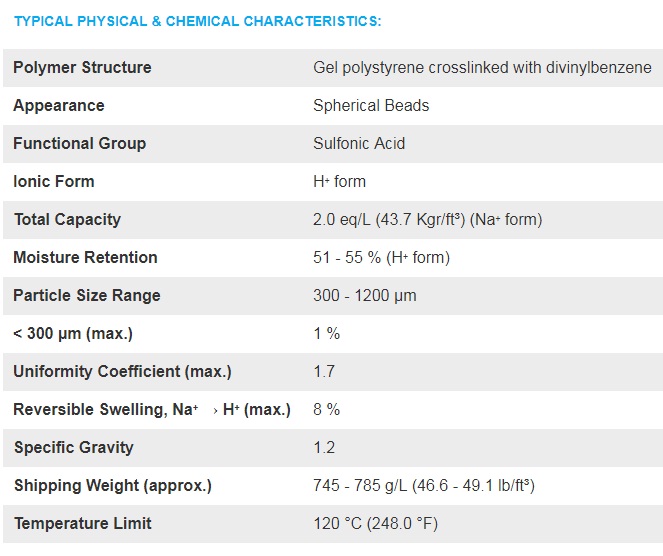Viewport: 663px width, 556px height.
Task: Click the 300 - 1200 µm value
Action: point(365,296)
